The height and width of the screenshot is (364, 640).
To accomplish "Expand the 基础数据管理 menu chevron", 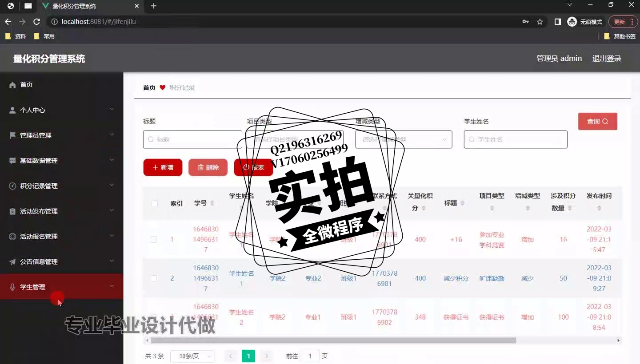I will pos(112,160).
